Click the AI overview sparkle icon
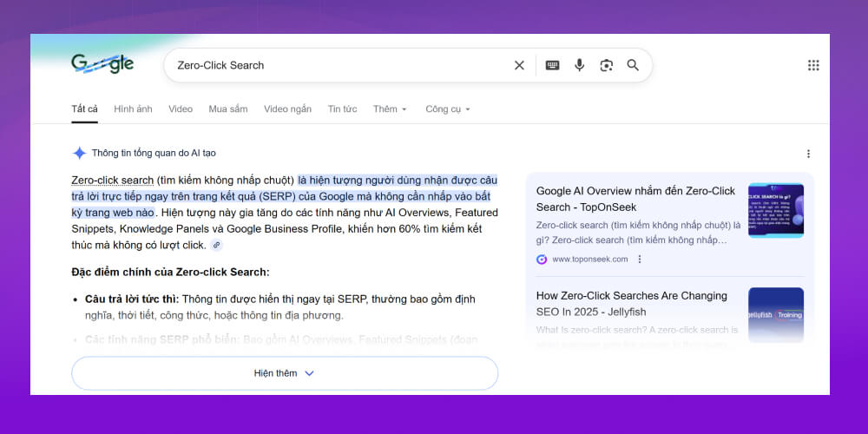The image size is (868, 434). click(80, 154)
